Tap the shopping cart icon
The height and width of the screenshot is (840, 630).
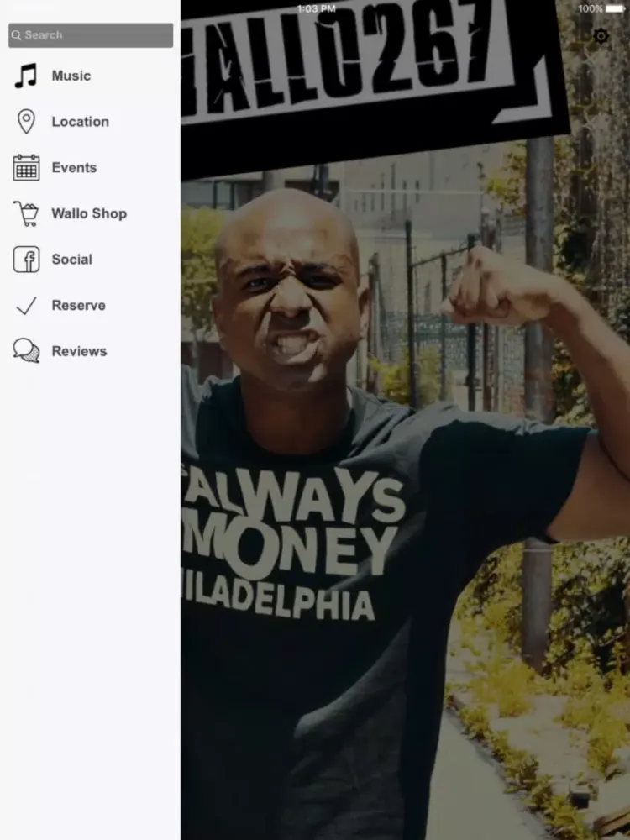pos(26,213)
